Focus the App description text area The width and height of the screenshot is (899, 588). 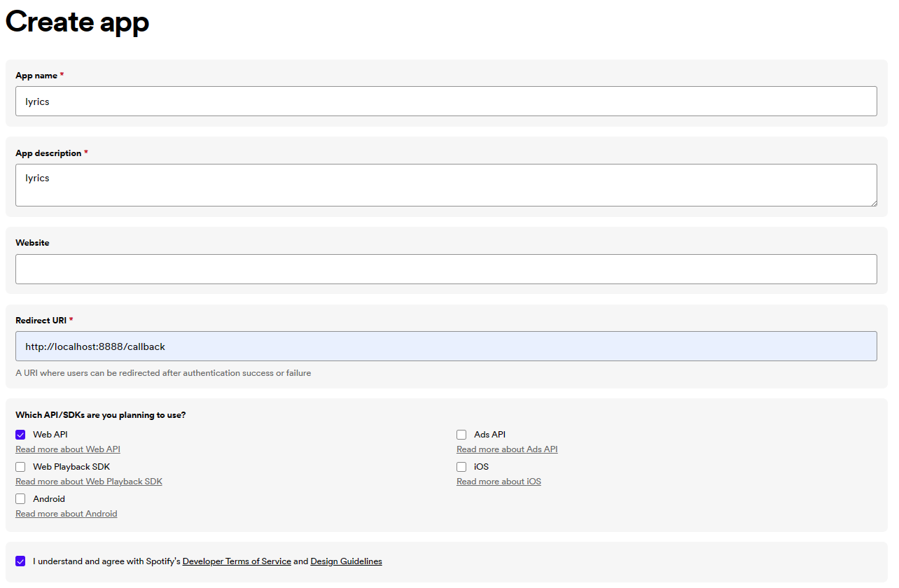tap(446, 185)
